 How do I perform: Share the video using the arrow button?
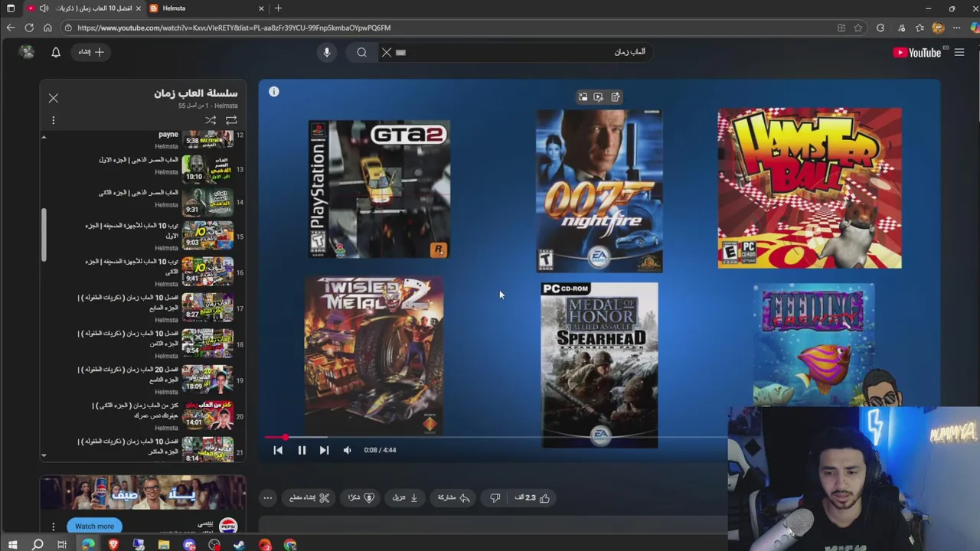453,497
